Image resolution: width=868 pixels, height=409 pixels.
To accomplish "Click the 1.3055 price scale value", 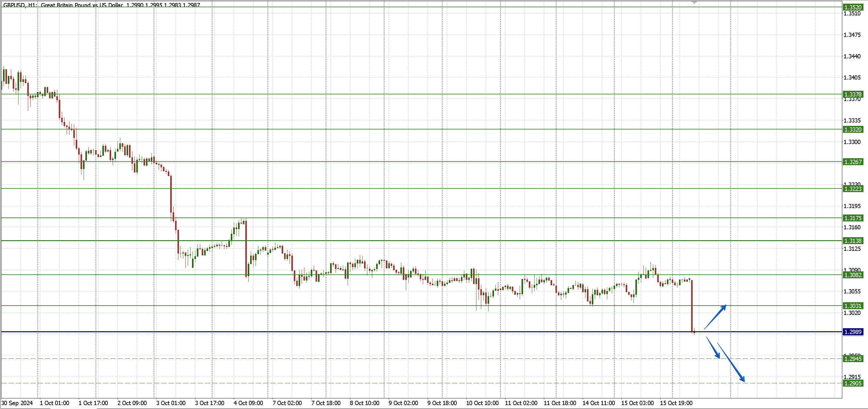I will click(852, 291).
